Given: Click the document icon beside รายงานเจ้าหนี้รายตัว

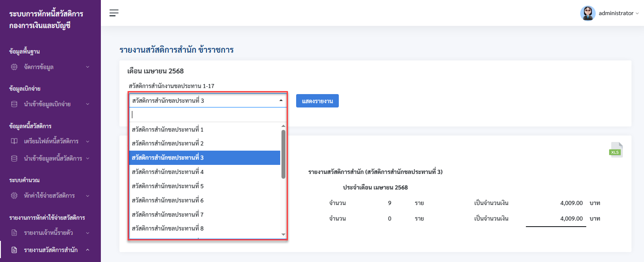Looking at the screenshot, I should (x=14, y=233).
